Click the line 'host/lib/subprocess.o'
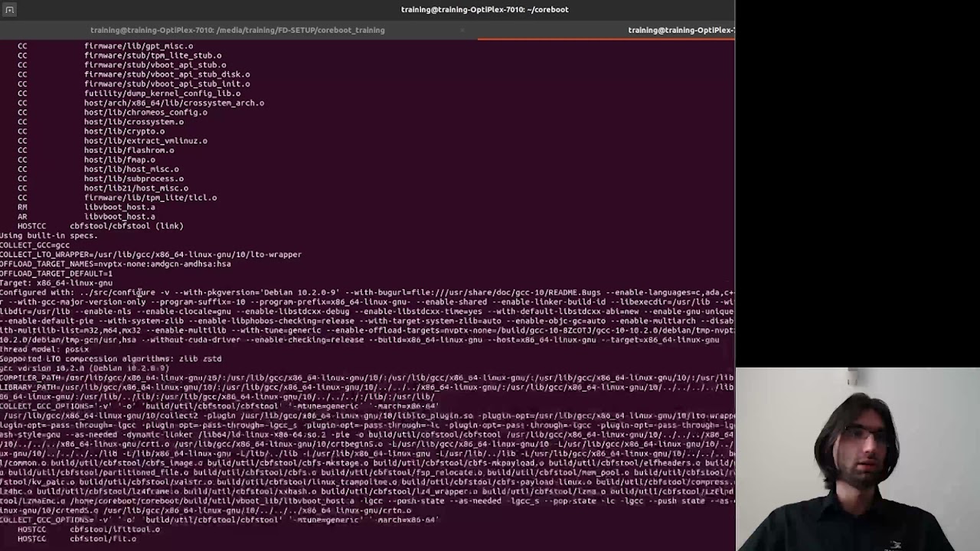The image size is (980, 551). 134,178
